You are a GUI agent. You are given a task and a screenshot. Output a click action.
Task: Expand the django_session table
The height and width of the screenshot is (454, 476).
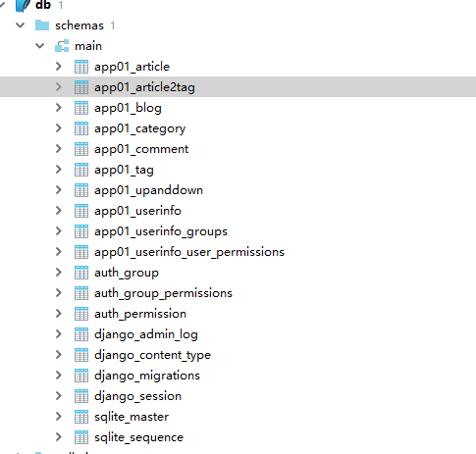click(x=59, y=396)
